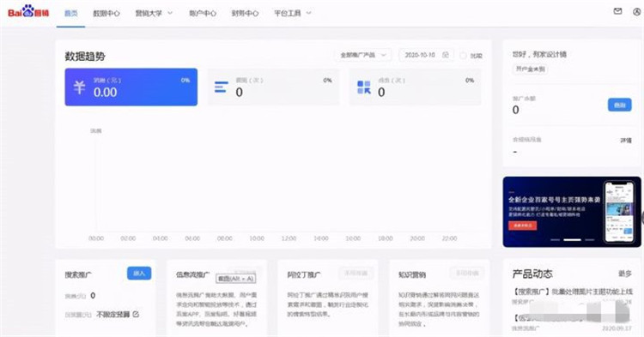Screen dimensions: 644x337
Task: Open the 账户中心 menu item
Action: click(x=203, y=13)
